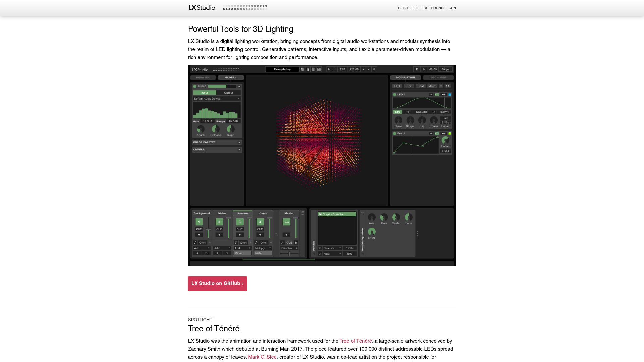
Task: Add an LFO modulator
Action: [x=397, y=86]
